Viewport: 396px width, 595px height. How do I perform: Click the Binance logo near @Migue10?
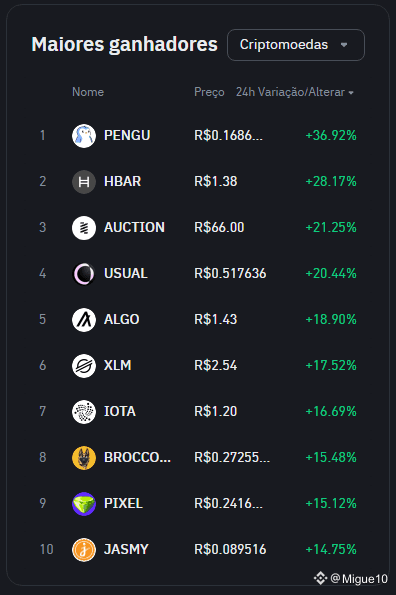point(321,578)
